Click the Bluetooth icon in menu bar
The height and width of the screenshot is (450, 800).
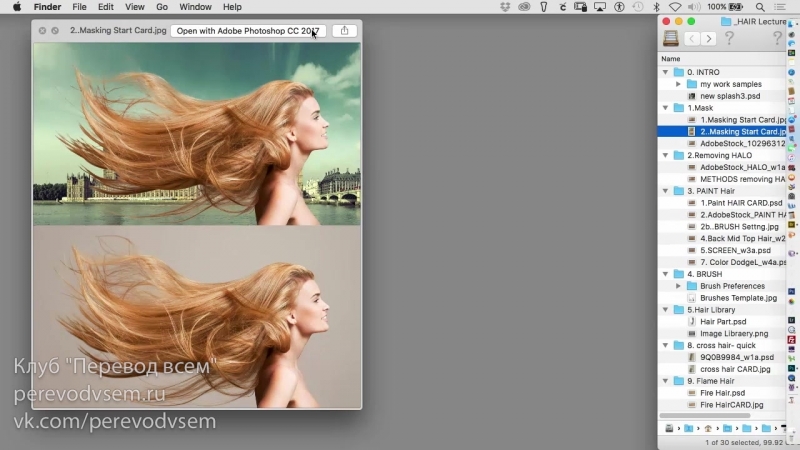pyautogui.click(x=655, y=7)
